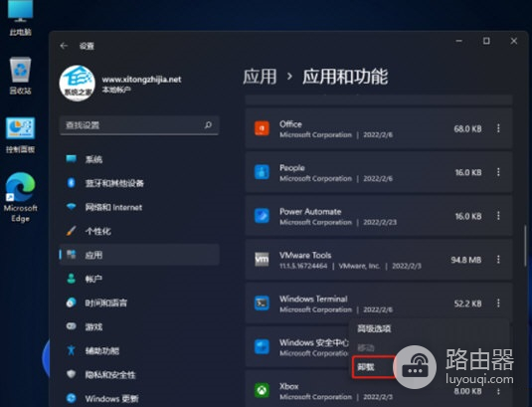Open the three-dot menu for People
Screen dimensions: 532x407
click(498, 172)
